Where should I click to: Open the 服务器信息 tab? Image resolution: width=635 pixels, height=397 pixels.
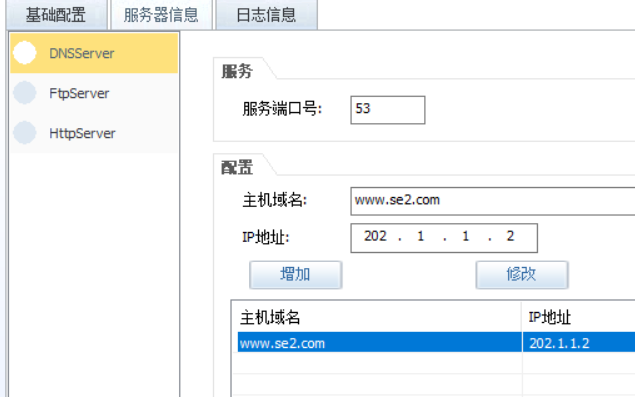coord(161,15)
